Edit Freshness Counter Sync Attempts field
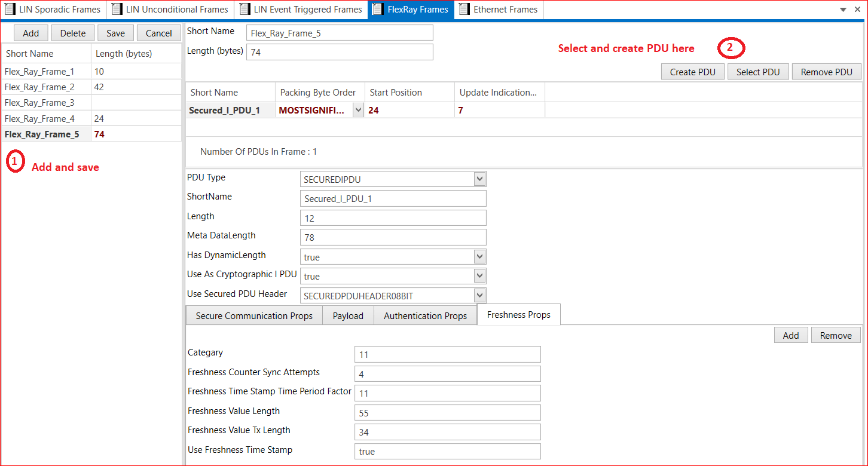This screenshot has height=466, width=868. (x=448, y=374)
